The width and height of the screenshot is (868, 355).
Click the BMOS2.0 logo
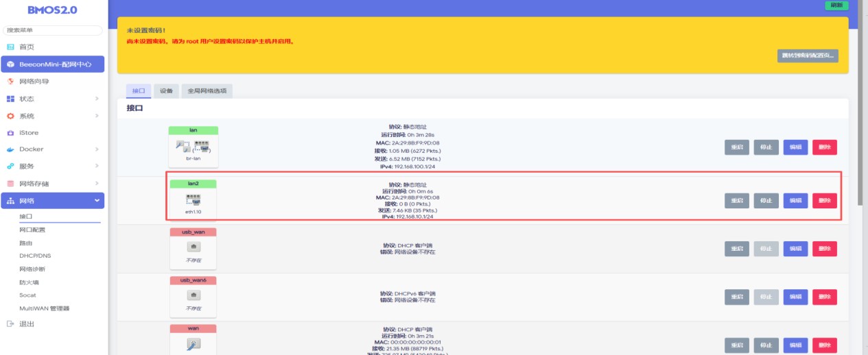pos(52,10)
